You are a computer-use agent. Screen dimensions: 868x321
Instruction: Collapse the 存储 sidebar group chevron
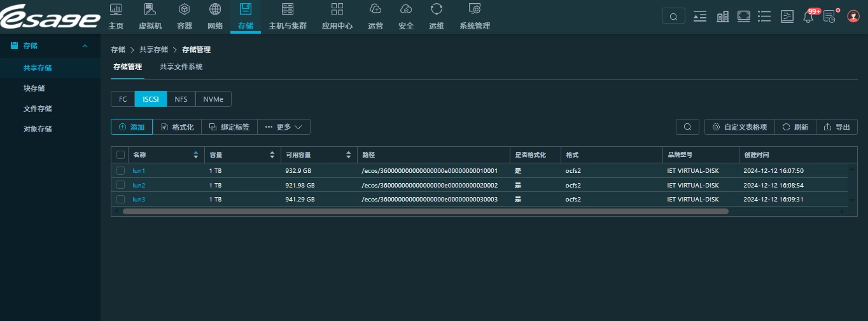click(x=85, y=46)
